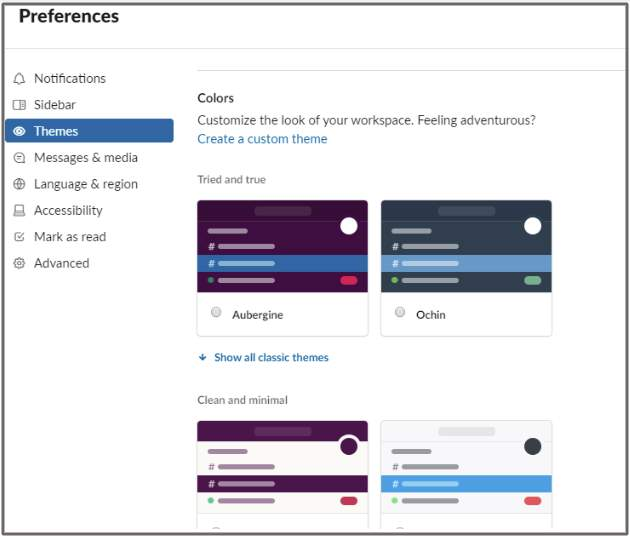
Task: Click the Language & region globe icon
Action: (19, 184)
